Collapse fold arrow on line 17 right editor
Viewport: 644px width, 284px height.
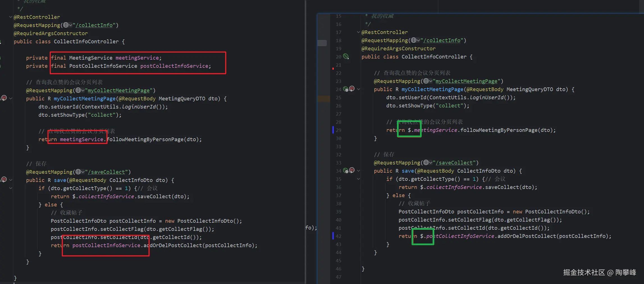coord(358,32)
